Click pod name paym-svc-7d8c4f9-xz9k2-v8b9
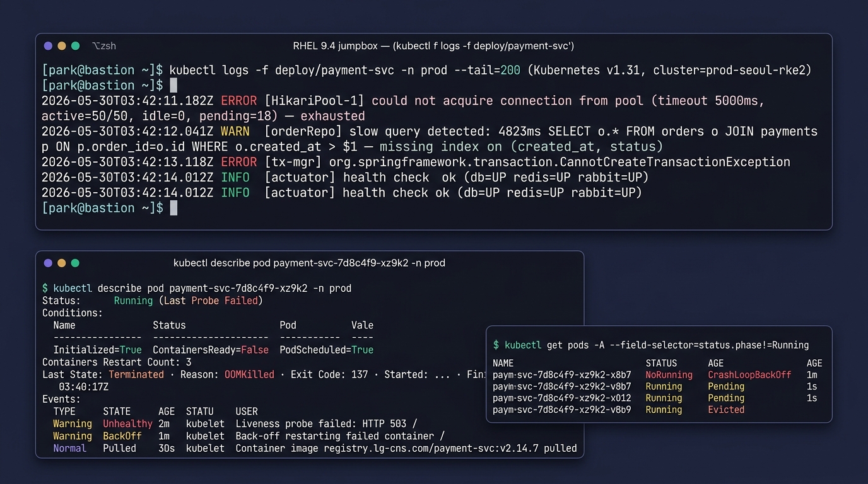The height and width of the screenshot is (484, 868). (562, 410)
